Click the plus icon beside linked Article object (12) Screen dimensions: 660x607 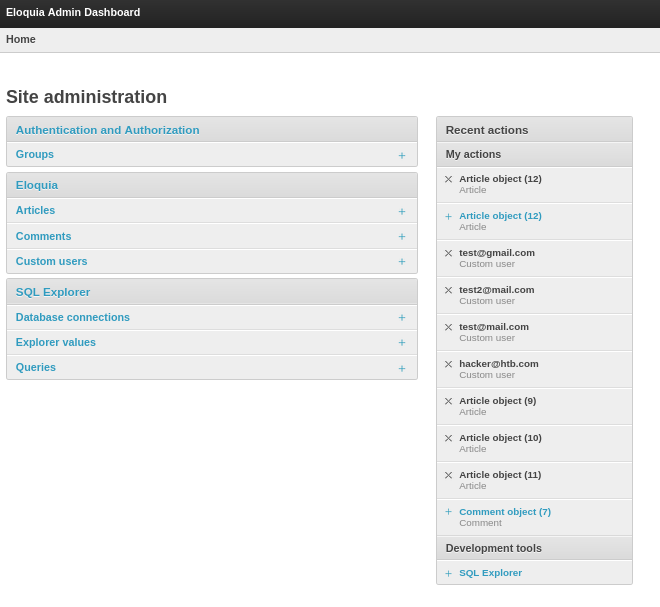coord(448,216)
